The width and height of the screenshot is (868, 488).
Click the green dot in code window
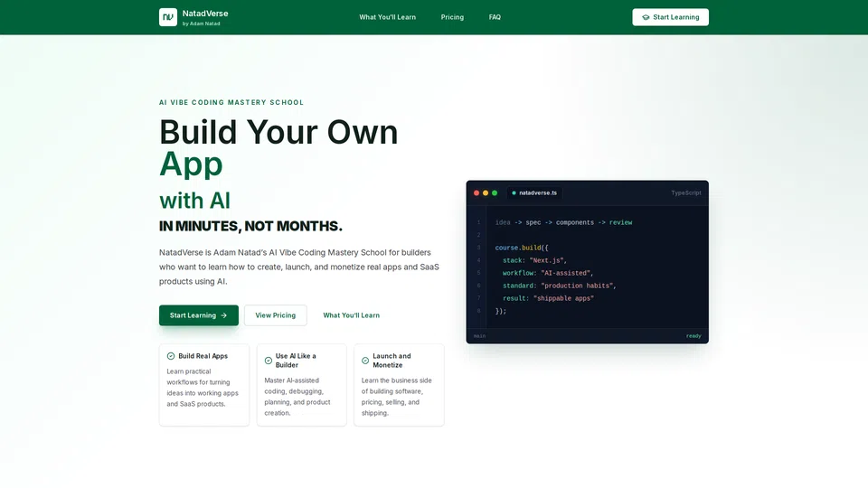[x=495, y=193]
